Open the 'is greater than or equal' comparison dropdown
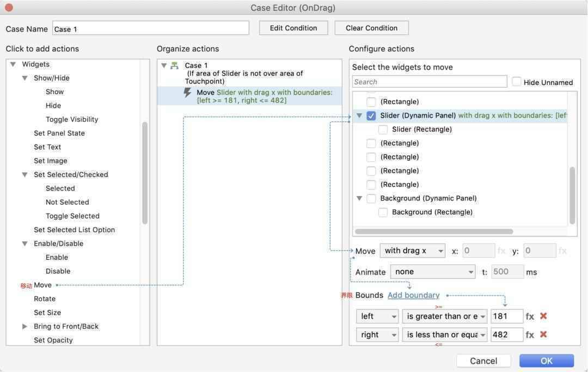This screenshot has height=372, width=588. coord(445,316)
